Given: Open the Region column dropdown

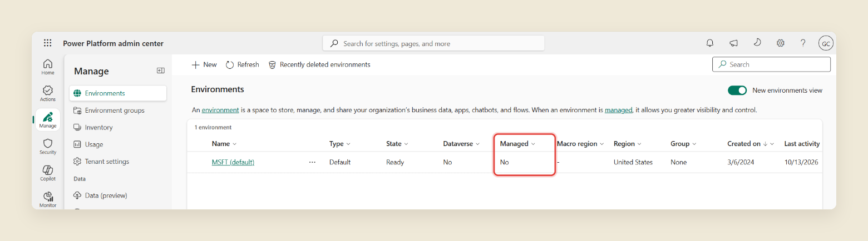Looking at the screenshot, I should point(639,144).
